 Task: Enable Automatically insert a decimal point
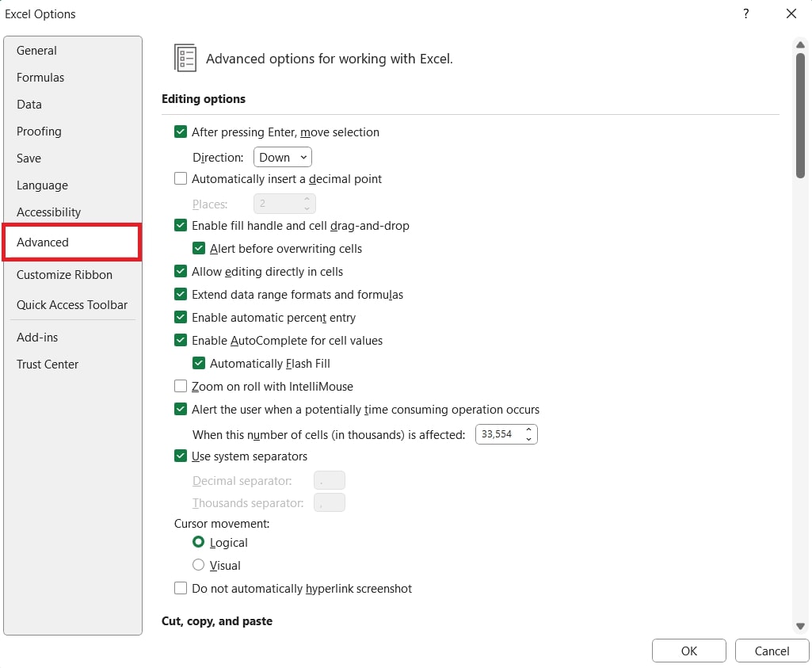pos(180,178)
